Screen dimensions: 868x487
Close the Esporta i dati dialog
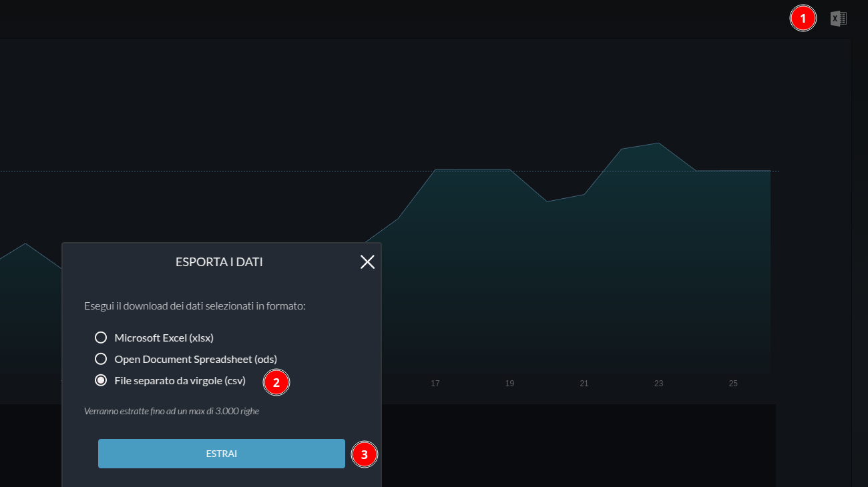point(367,262)
